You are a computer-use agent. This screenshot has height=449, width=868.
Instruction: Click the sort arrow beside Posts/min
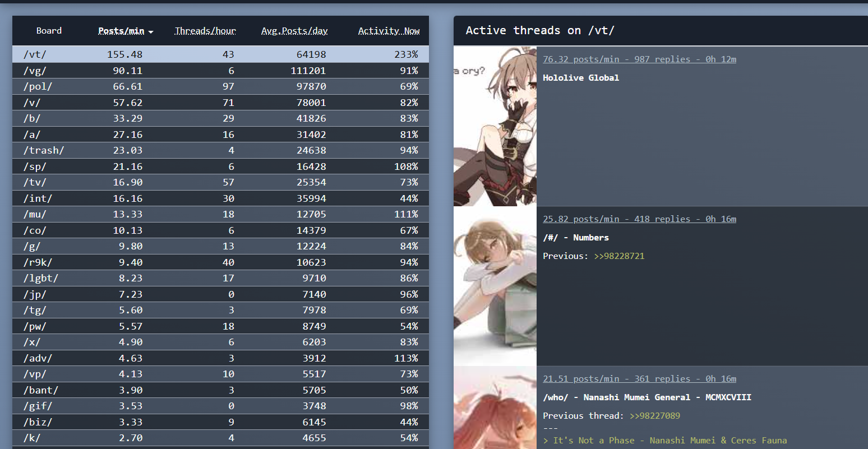click(151, 32)
